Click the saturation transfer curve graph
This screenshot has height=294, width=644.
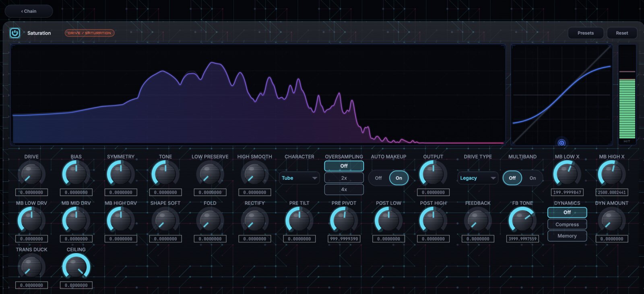coord(561,95)
